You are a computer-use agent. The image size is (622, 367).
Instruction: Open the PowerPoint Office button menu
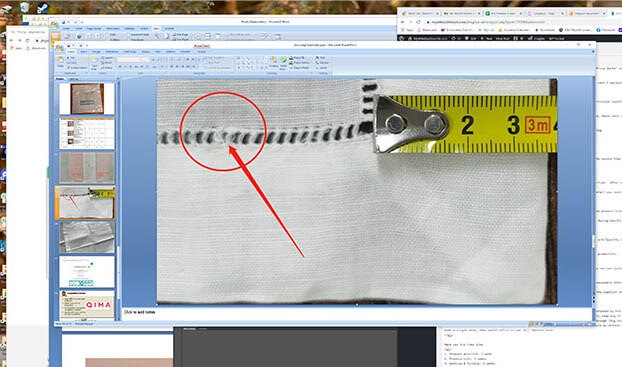click(x=60, y=48)
